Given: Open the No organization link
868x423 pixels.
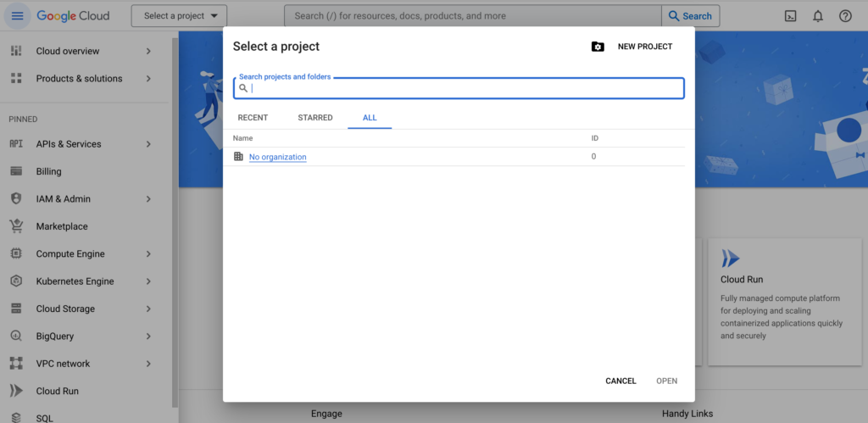Looking at the screenshot, I should [277, 157].
